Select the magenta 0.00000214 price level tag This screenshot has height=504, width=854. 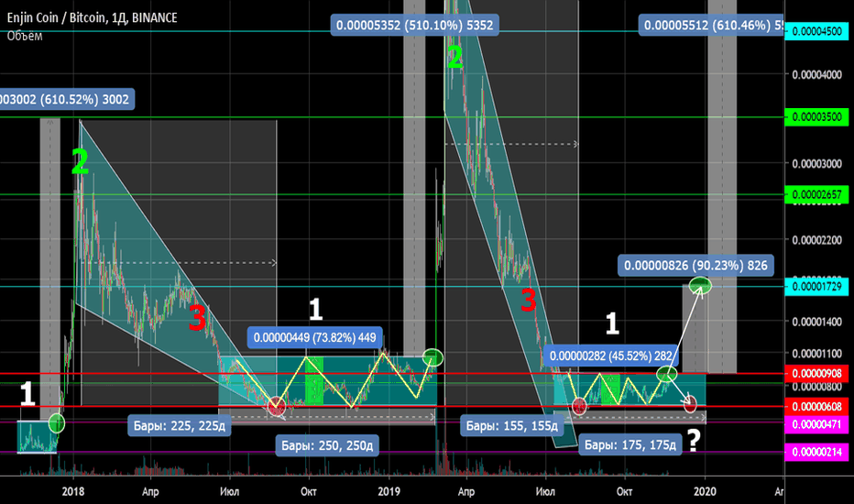pyautogui.click(x=816, y=452)
